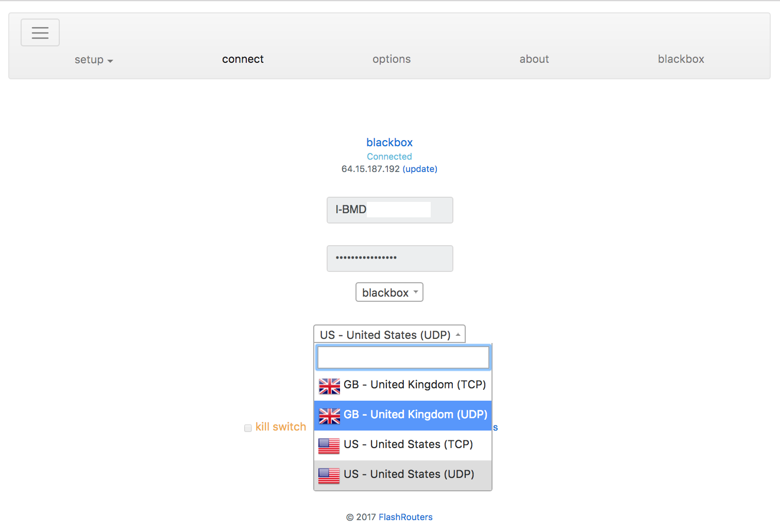The height and width of the screenshot is (532, 780).
Task: Click the kill switch label
Action: pos(281,426)
